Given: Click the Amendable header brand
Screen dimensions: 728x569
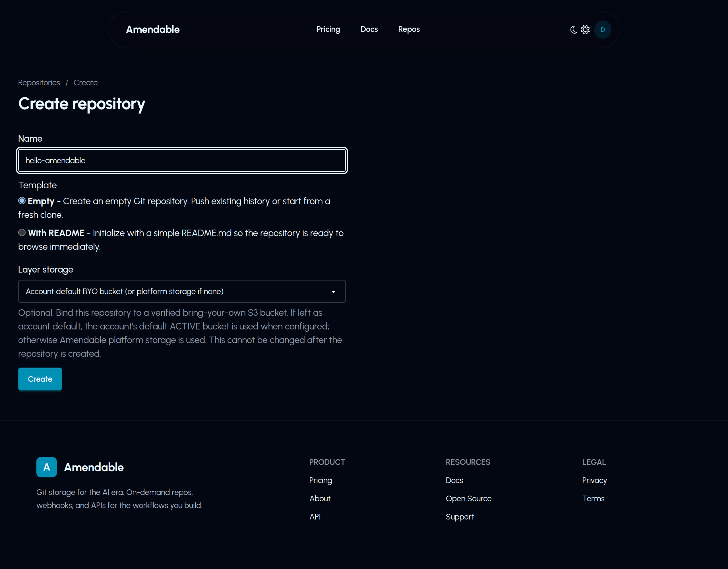Looking at the screenshot, I should click(x=153, y=29).
